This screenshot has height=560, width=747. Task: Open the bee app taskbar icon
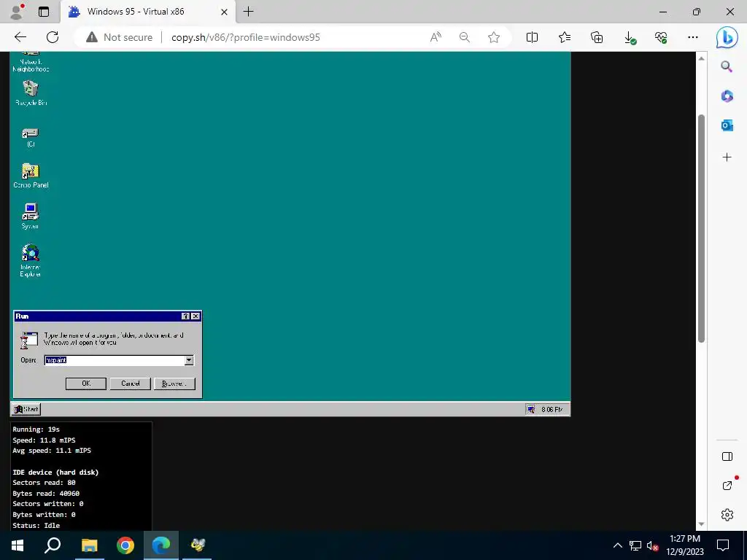[x=197, y=545]
